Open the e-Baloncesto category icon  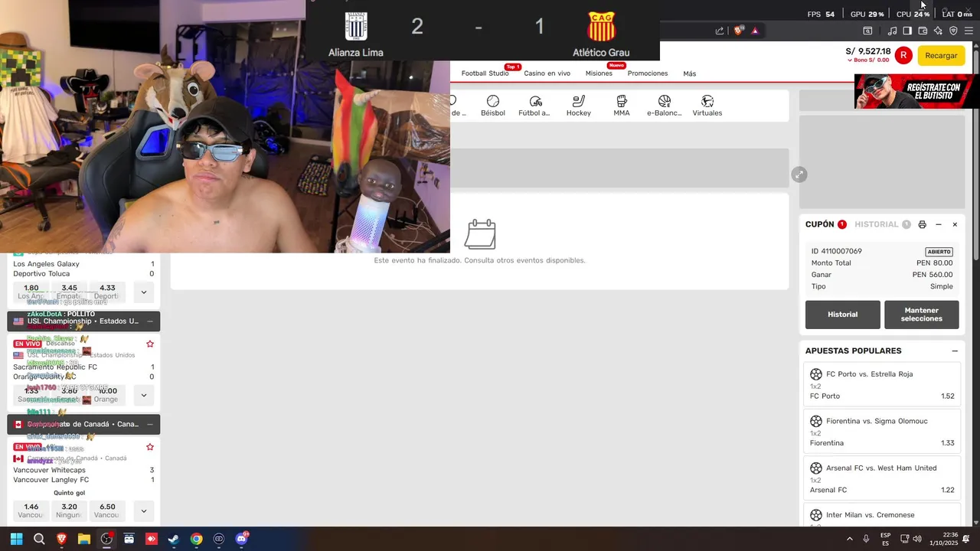click(x=664, y=106)
